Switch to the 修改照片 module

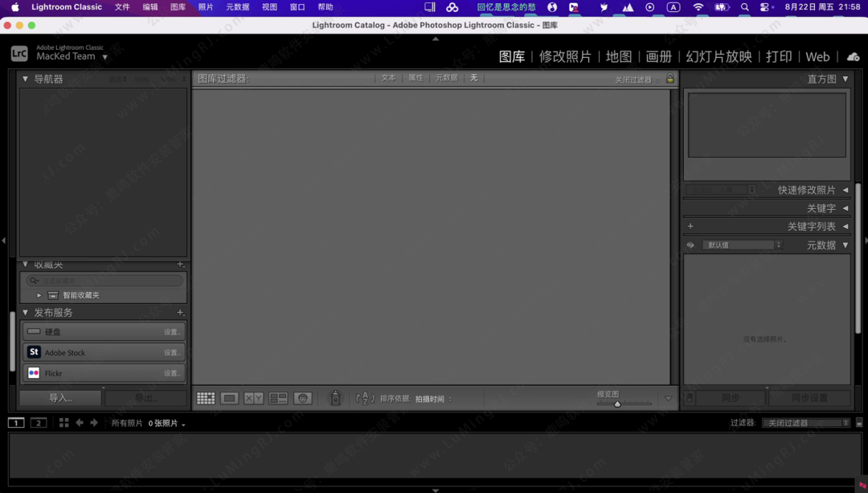566,56
